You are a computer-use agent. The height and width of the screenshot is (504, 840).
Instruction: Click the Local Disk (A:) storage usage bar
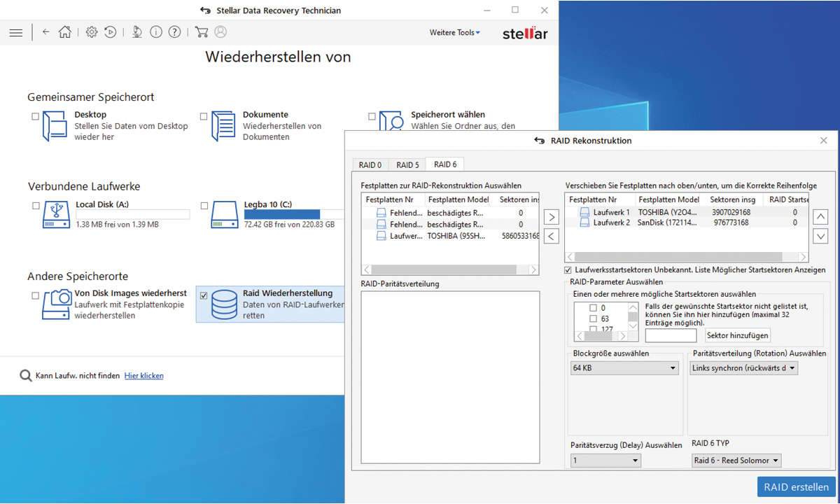click(x=132, y=214)
